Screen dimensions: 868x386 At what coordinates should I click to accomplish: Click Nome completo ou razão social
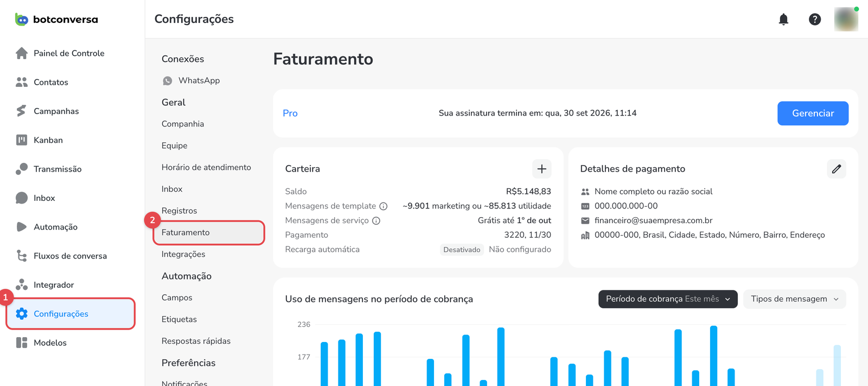coord(653,192)
